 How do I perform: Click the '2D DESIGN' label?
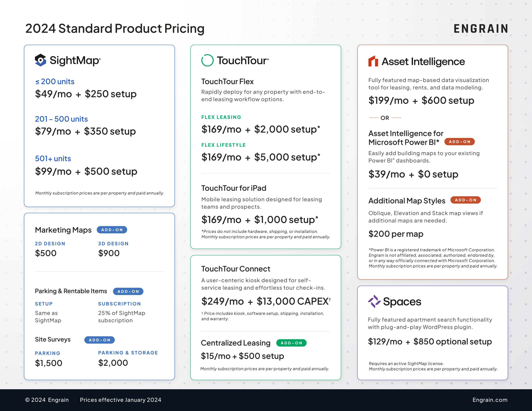coord(50,244)
